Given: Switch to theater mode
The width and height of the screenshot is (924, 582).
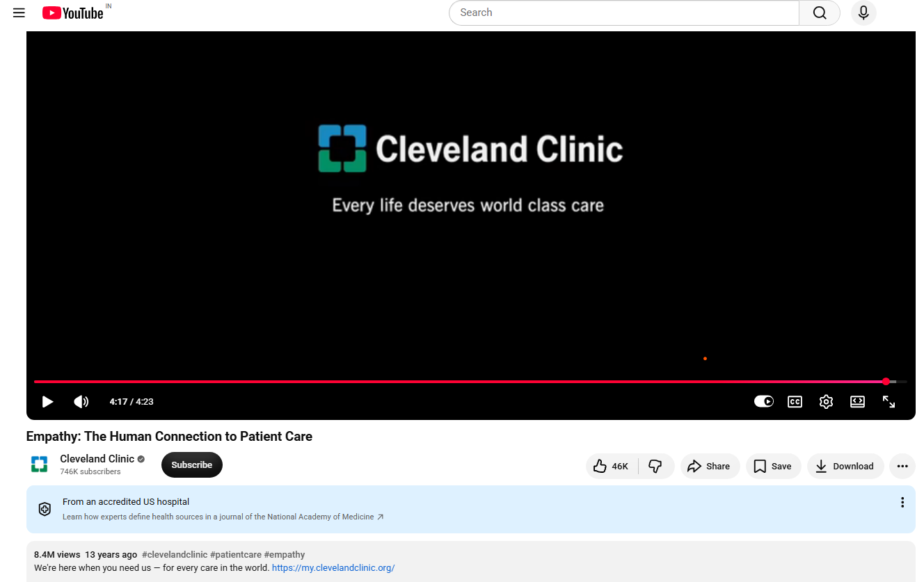Looking at the screenshot, I should pos(857,401).
